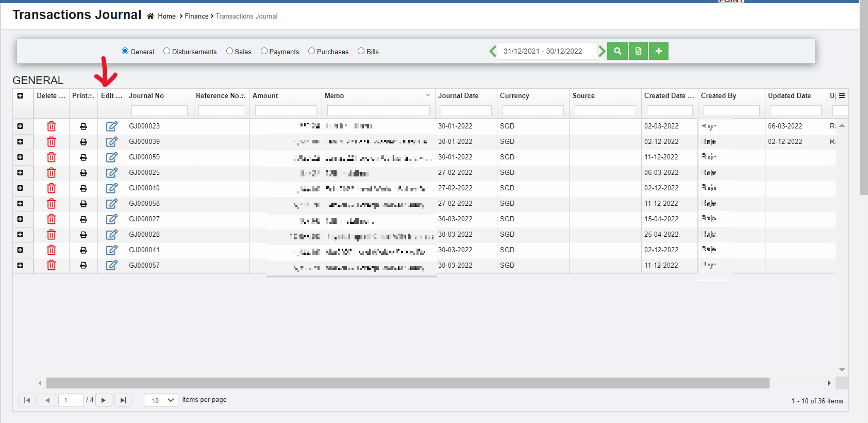Choose the Bills radio button
The image size is (868, 423).
pos(361,51)
